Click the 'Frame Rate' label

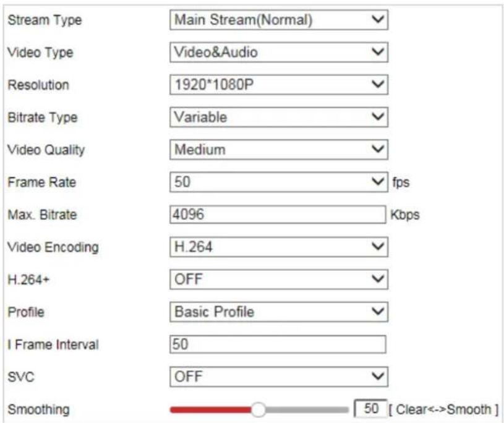point(42,182)
